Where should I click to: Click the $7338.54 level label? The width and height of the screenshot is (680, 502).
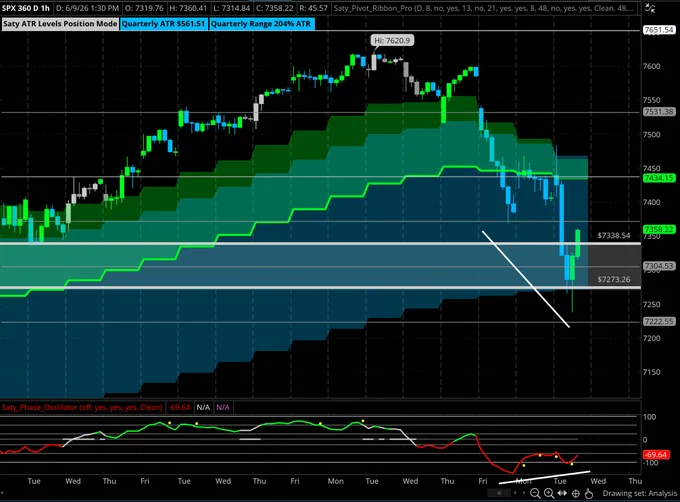click(614, 235)
